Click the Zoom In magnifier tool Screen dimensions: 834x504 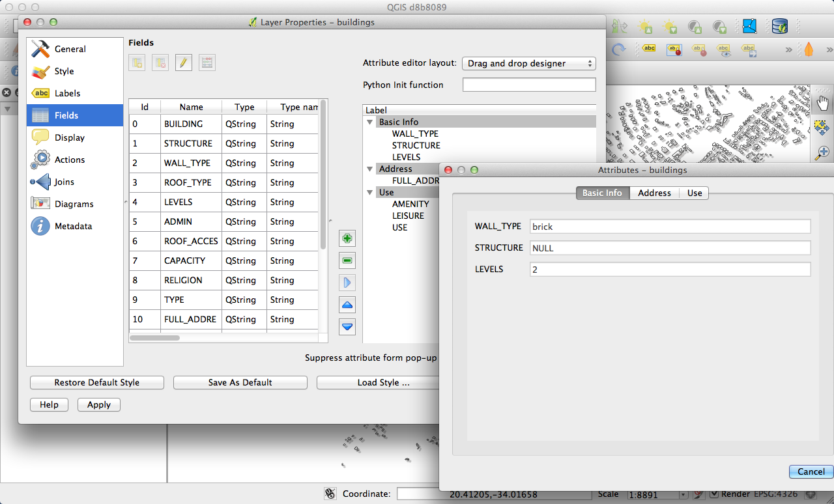click(822, 152)
